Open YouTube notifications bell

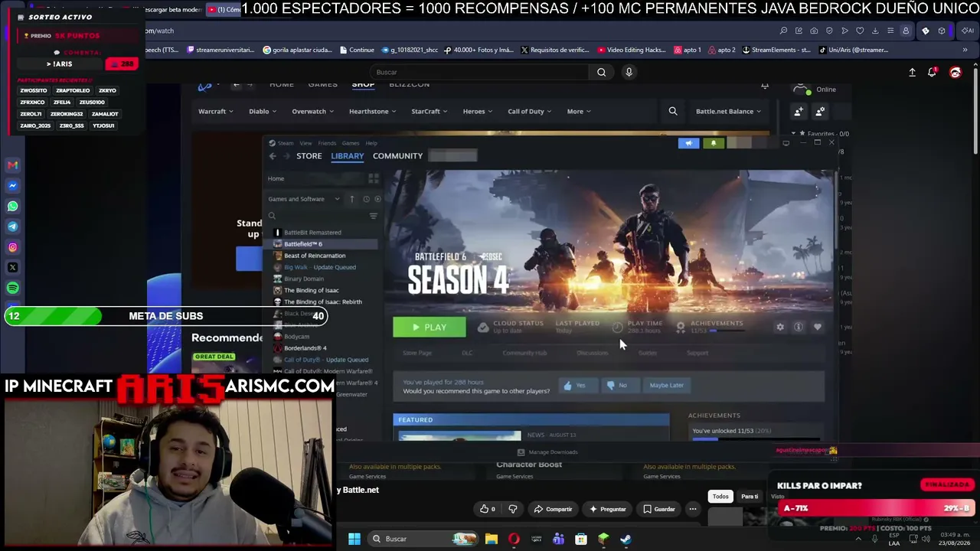tap(932, 72)
